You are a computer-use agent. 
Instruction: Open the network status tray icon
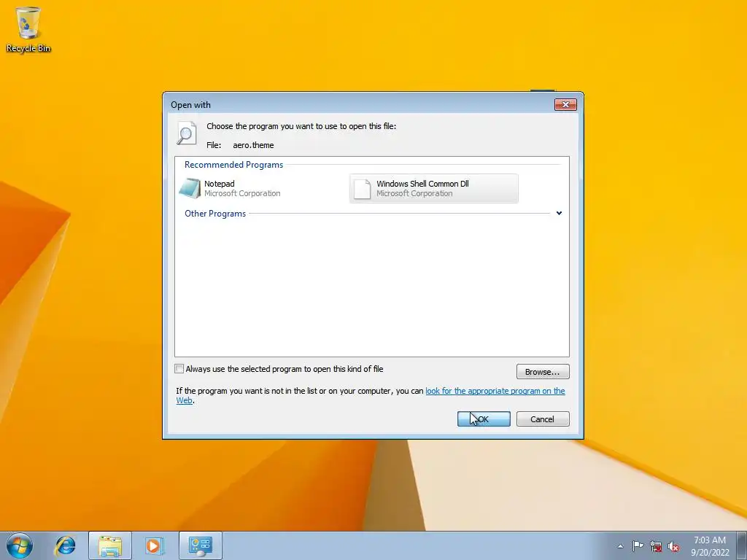(656, 546)
